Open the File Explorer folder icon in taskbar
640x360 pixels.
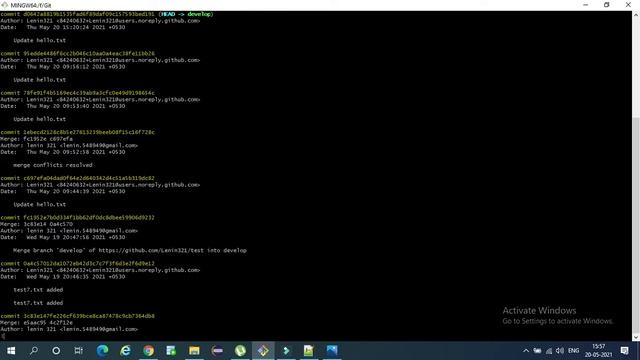[x=194, y=351]
